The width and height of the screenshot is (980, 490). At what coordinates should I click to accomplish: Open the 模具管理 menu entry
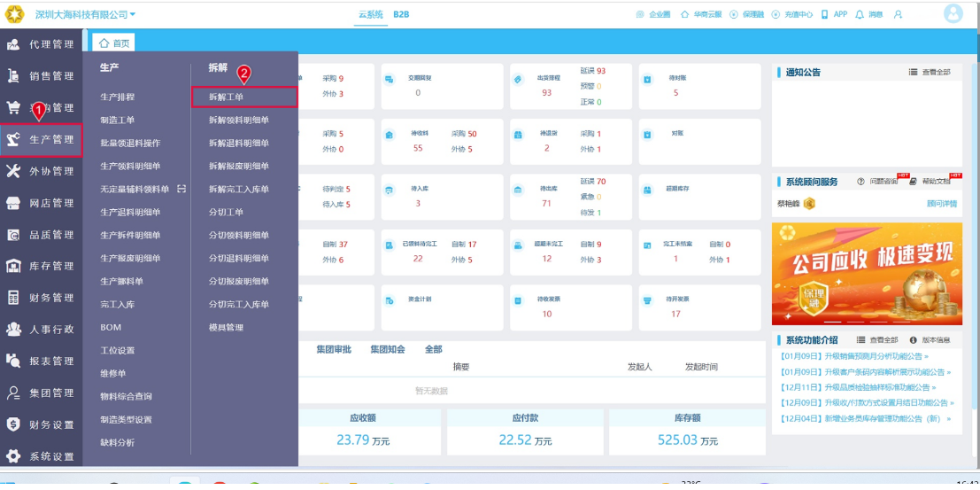(227, 327)
